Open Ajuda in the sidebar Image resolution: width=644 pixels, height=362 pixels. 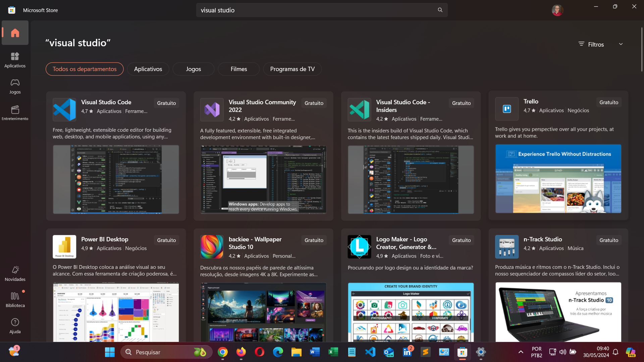coord(15,326)
